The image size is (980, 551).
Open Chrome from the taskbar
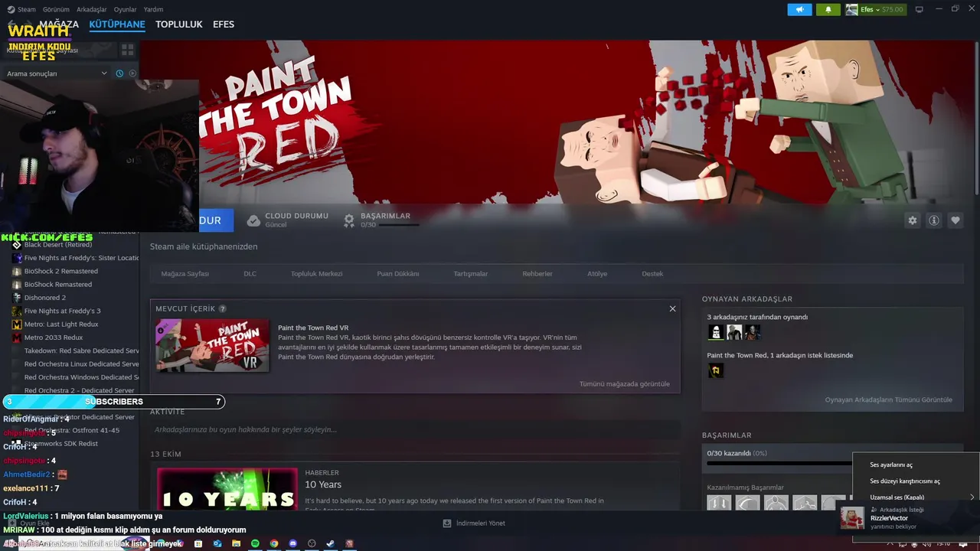(x=274, y=543)
